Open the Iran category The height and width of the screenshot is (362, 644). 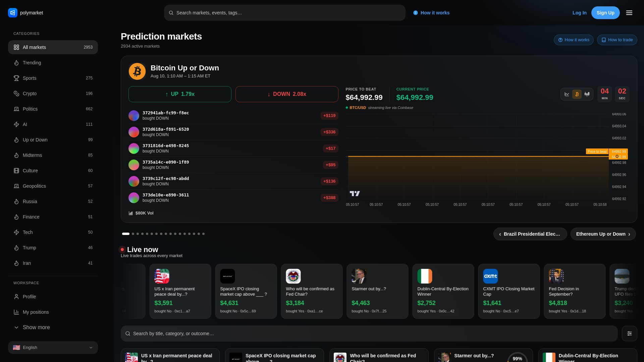(x=53, y=263)
